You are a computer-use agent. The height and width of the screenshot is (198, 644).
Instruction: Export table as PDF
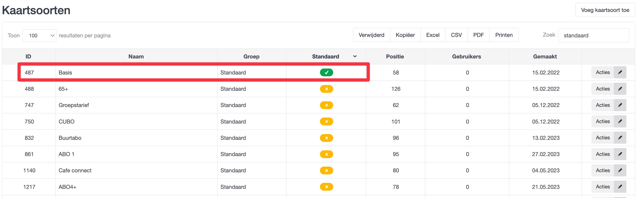(x=478, y=35)
